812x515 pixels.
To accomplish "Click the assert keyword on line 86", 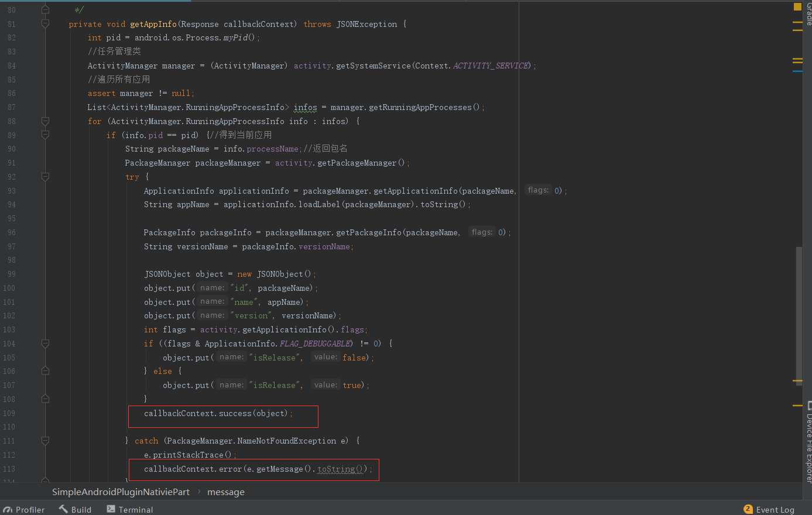I will pyautogui.click(x=101, y=93).
